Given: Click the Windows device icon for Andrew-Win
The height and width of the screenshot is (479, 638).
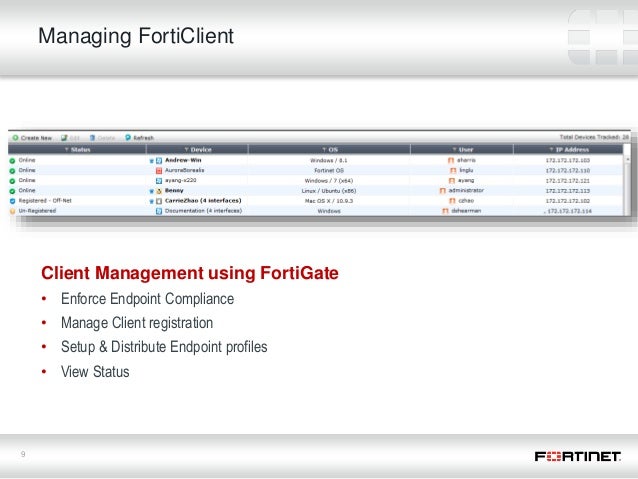Looking at the screenshot, I should click(159, 161).
